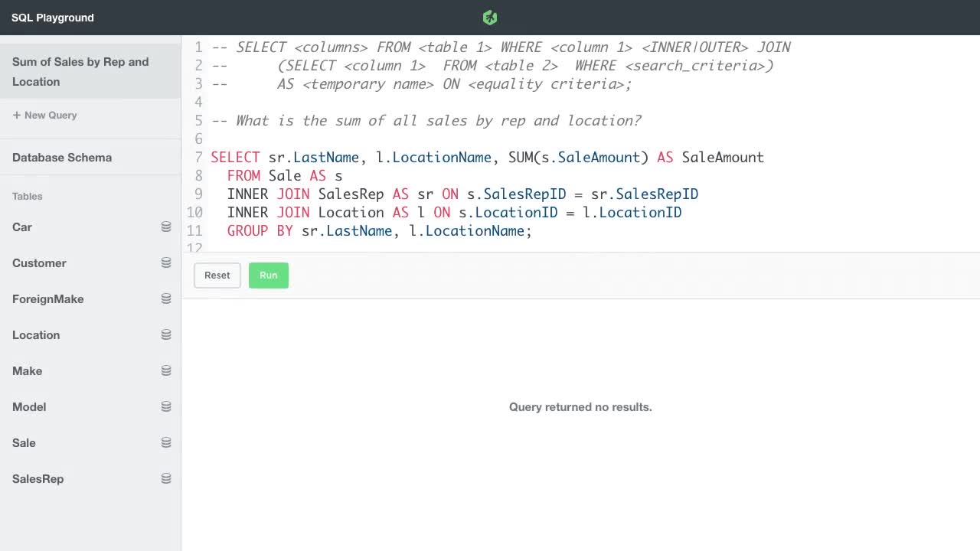Click the green Treehouse logo in header
This screenshot has height=551, width=980.
pyautogui.click(x=489, y=17)
